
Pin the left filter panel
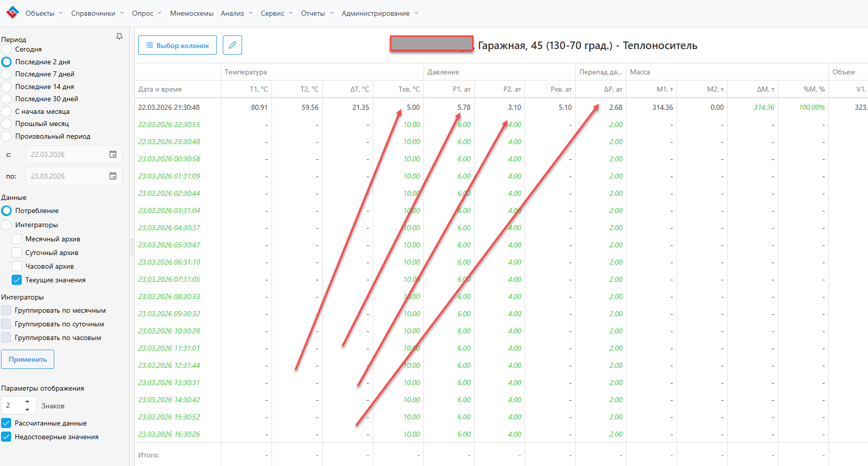click(x=120, y=37)
